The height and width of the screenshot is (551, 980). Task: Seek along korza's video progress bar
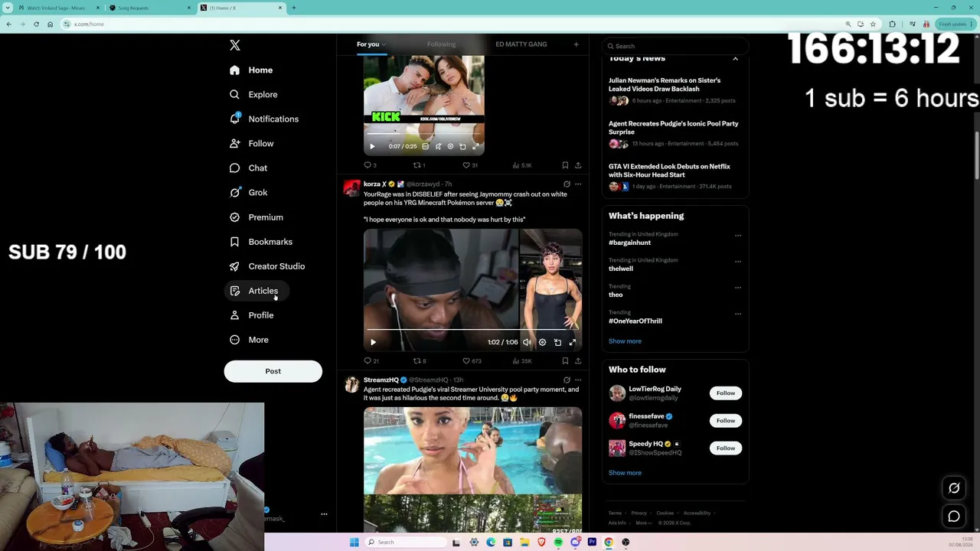coord(472,330)
